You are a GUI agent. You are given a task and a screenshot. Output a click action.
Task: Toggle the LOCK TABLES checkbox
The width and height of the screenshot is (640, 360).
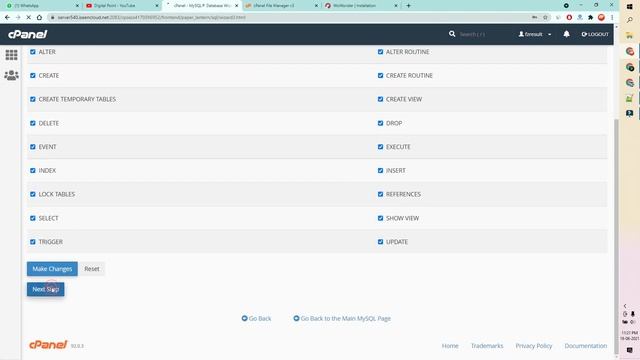click(x=33, y=194)
